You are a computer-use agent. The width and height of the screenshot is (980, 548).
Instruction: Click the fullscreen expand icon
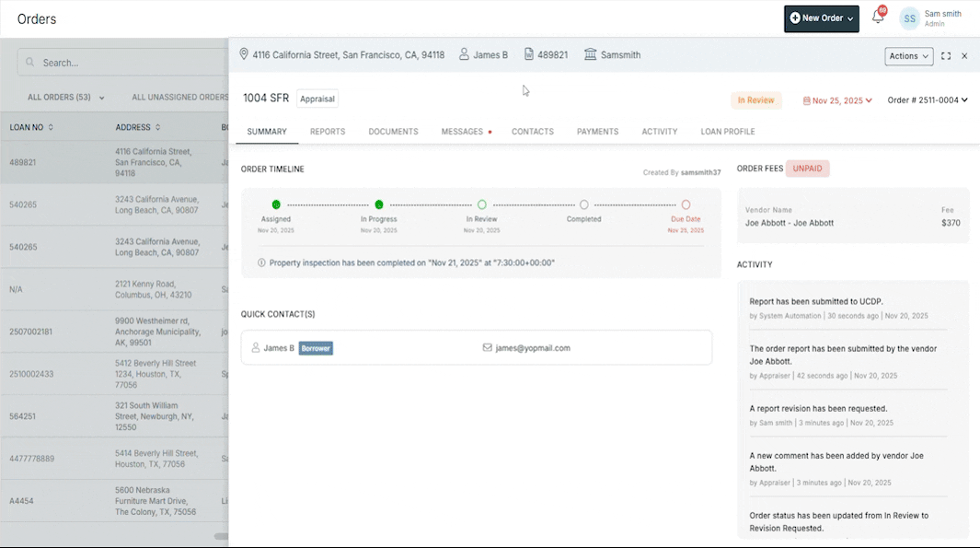pos(946,56)
